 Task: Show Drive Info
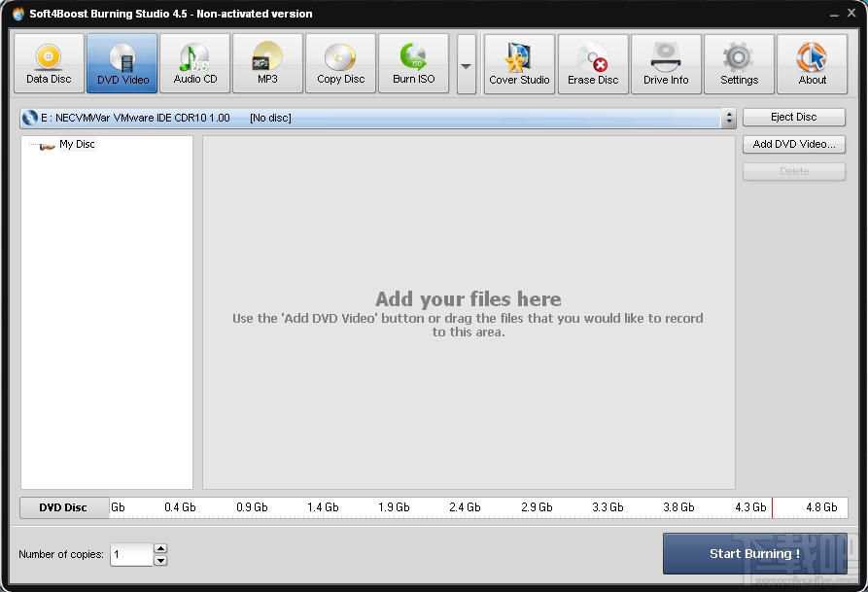(x=666, y=64)
